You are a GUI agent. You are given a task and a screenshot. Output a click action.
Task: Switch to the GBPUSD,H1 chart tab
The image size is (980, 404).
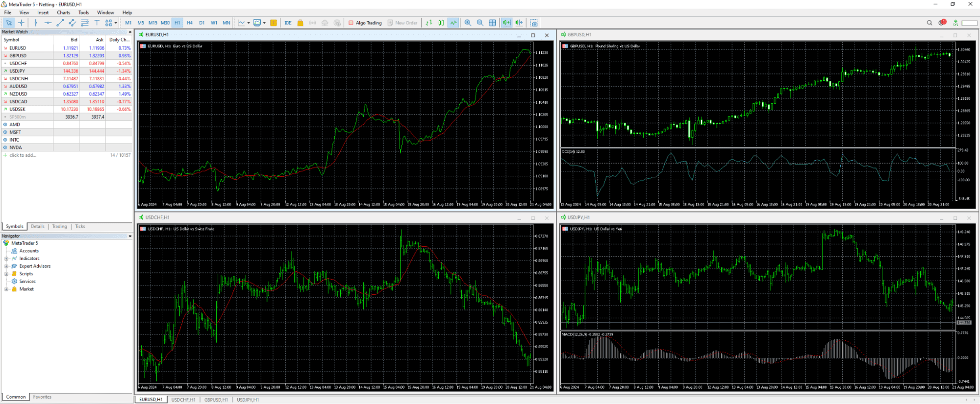[216, 400]
